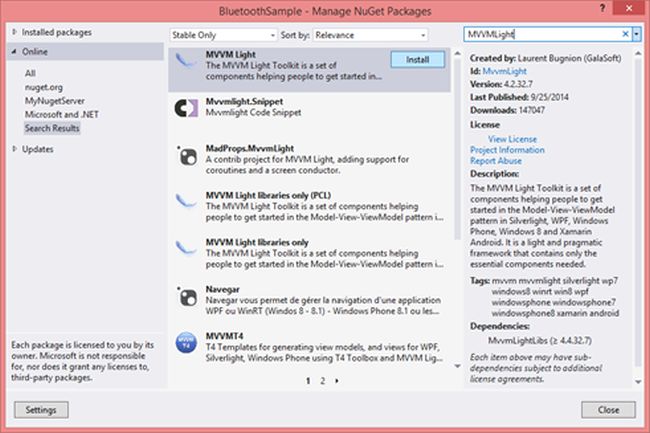Open the View License link

(x=512, y=139)
